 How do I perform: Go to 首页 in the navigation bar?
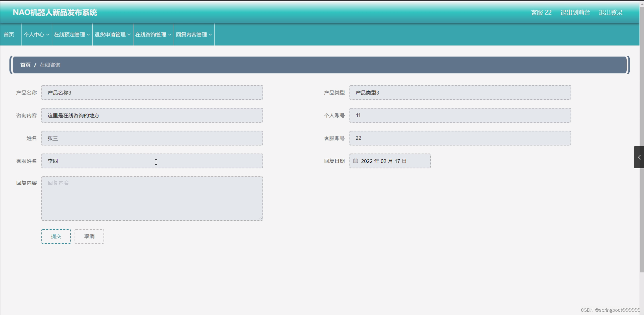[9, 34]
